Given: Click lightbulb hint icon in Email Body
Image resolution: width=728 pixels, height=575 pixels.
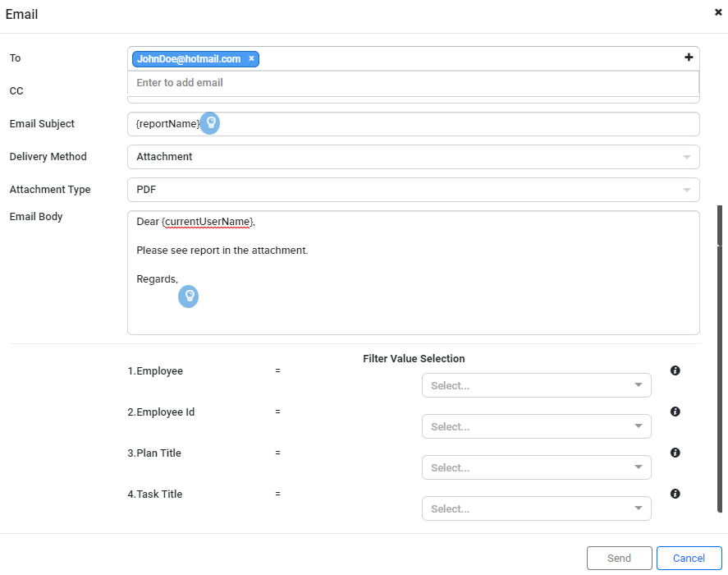Looking at the screenshot, I should click(x=189, y=296).
